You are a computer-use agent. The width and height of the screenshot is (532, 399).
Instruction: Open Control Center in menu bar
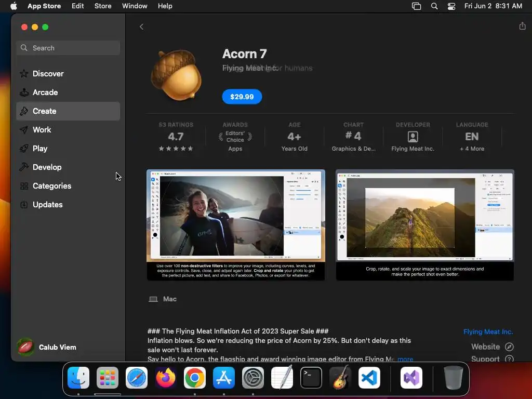click(451, 6)
